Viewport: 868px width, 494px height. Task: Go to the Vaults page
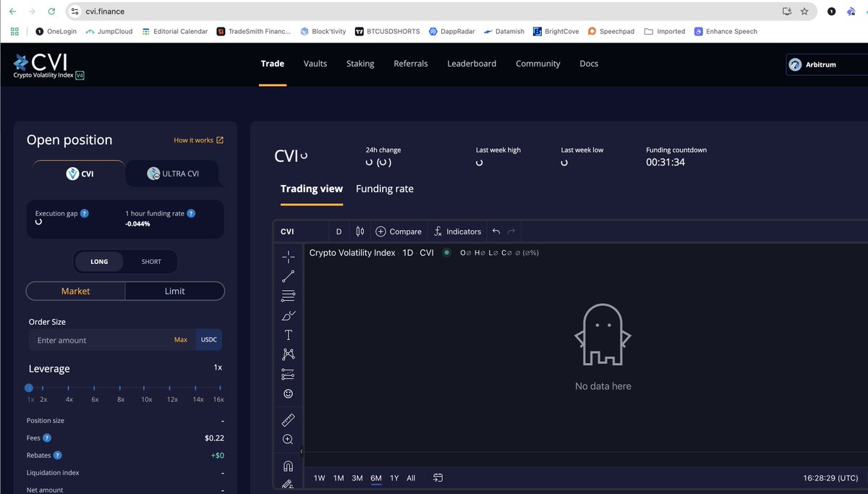(x=315, y=64)
